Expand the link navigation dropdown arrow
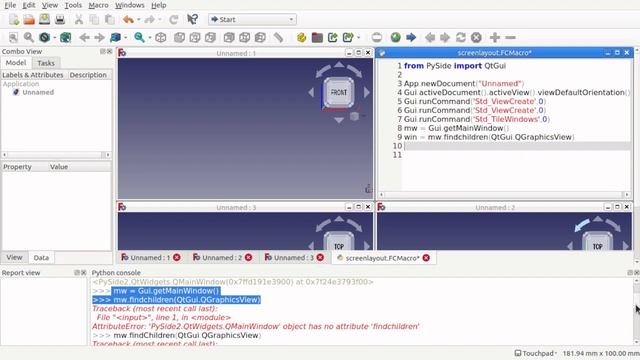Screen dimensions: 640x360 coord(126,38)
